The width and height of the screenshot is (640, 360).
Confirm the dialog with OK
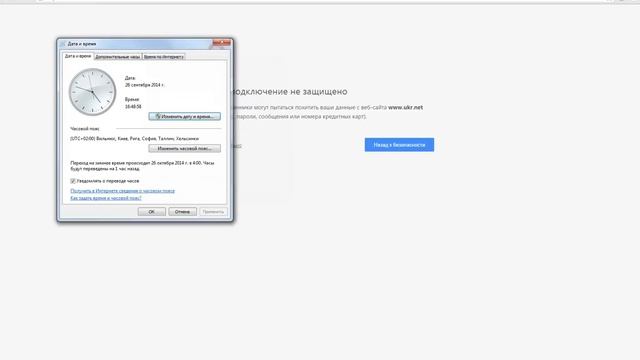[x=151, y=211]
